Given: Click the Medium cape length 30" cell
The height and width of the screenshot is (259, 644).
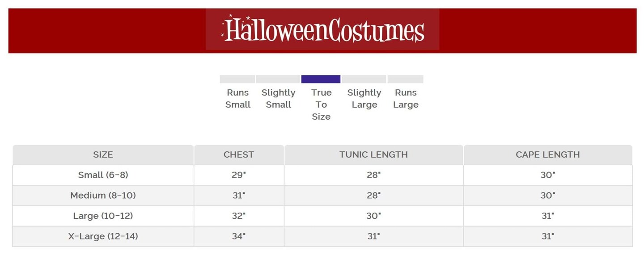Looking at the screenshot, I should pos(547,196).
